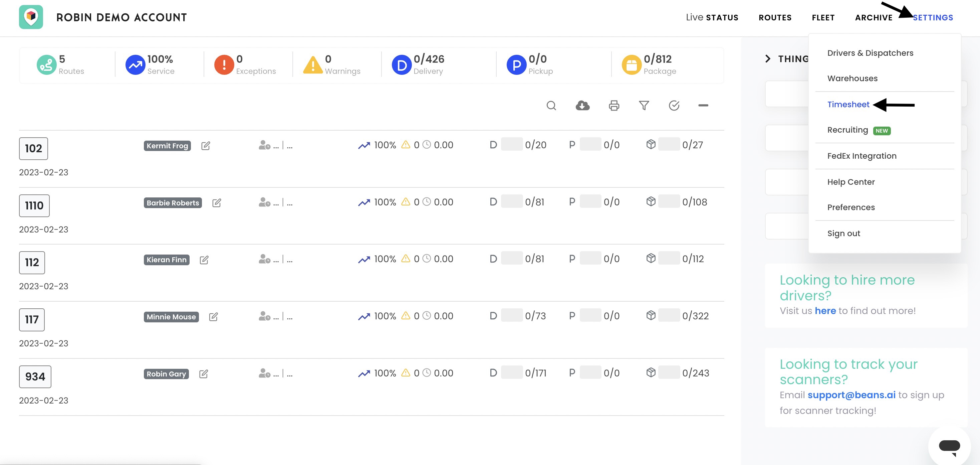
Task: Click the cloud download icon
Action: 582,106
